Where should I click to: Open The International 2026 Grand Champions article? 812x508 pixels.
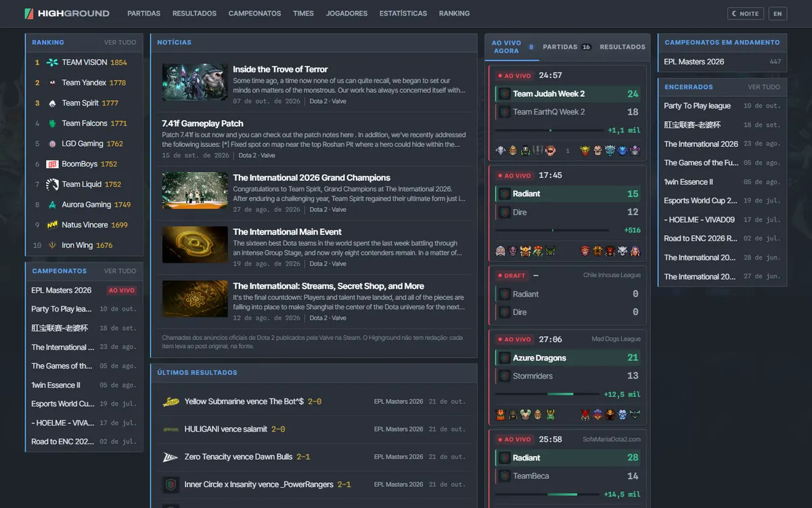(311, 177)
